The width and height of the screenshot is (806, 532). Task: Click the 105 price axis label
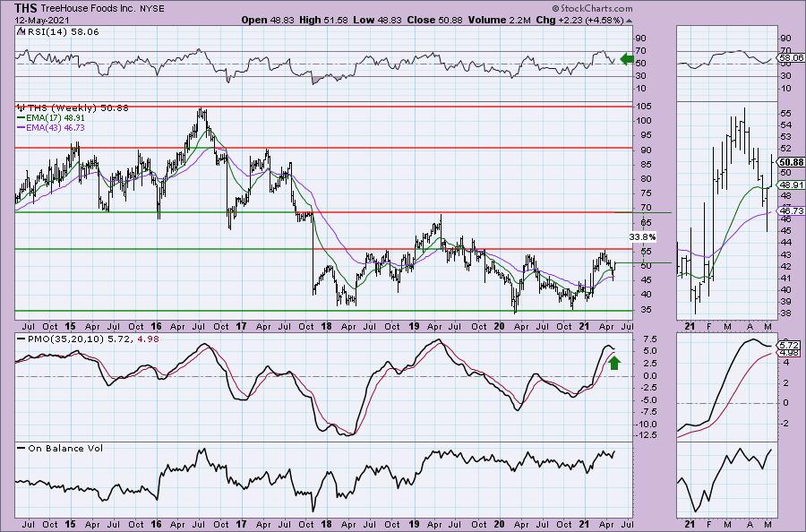click(644, 107)
